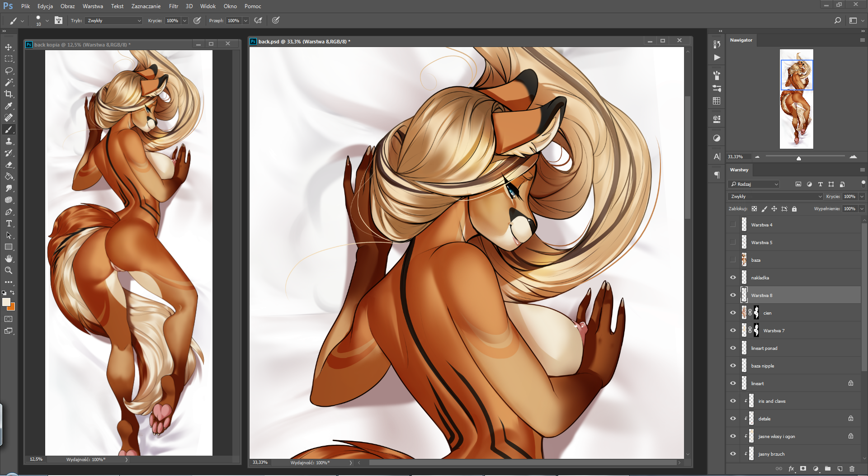Select the Clone Stamp tool

pyautogui.click(x=9, y=141)
